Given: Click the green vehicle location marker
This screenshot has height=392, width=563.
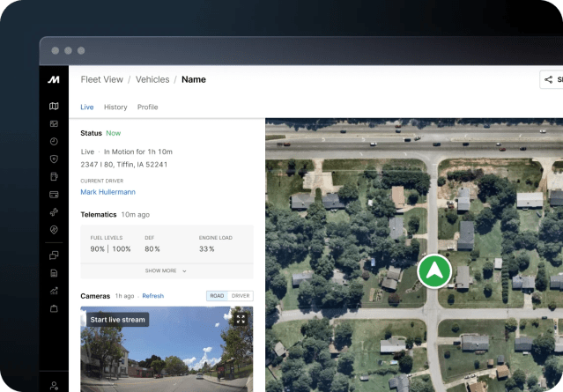Looking at the screenshot, I should (434, 271).
